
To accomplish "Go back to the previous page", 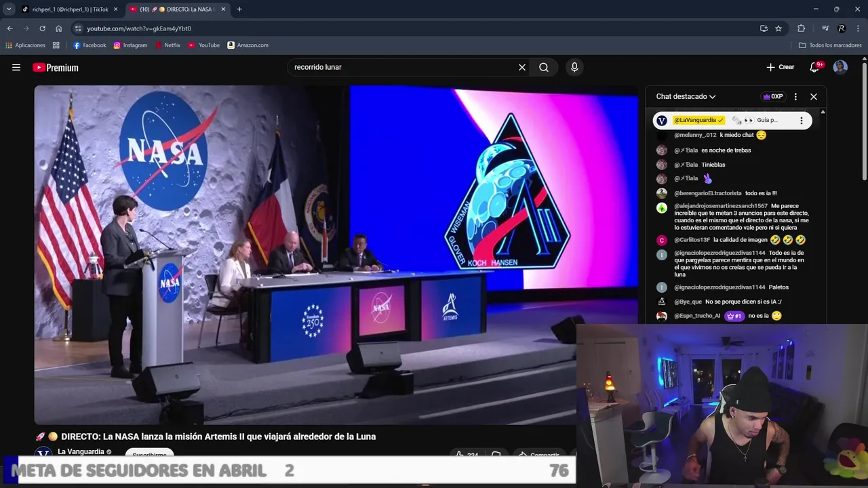I will tap(9, 28).
